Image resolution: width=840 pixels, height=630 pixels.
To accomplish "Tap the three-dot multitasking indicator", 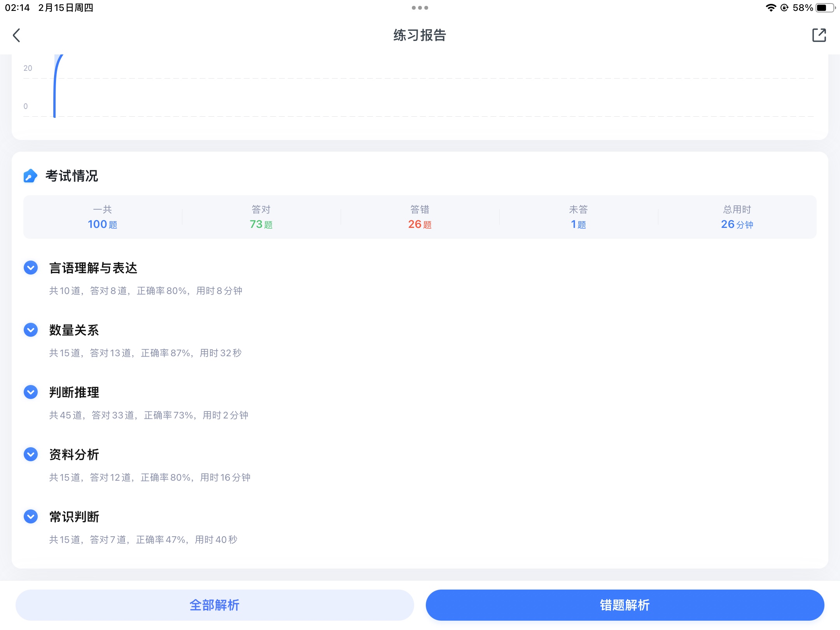I will 420,8.
